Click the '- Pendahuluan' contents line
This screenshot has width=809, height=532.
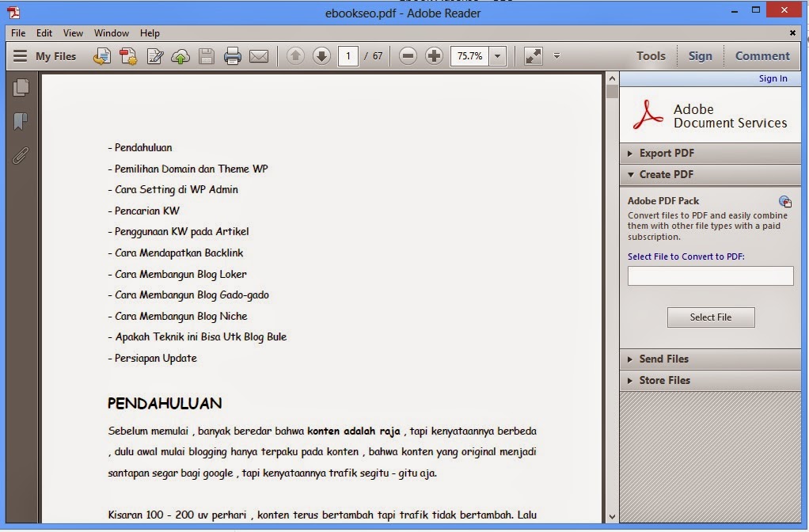[140, 147]
